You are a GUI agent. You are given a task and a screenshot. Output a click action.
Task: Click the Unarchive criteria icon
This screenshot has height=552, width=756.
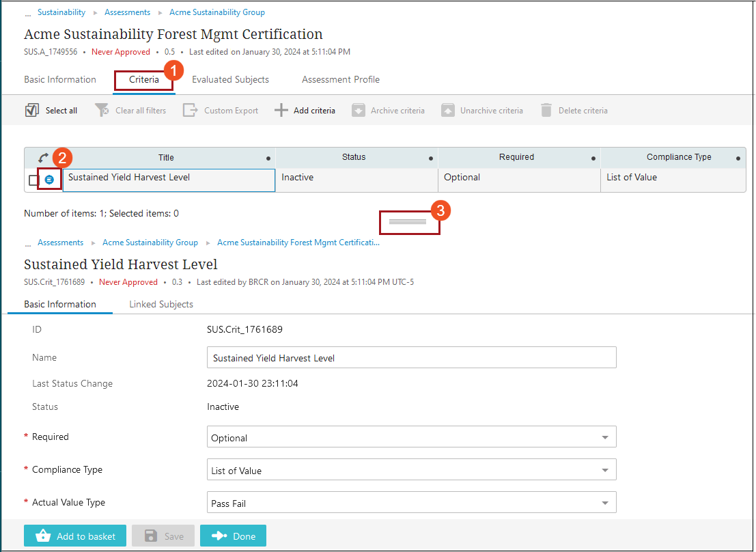[448, 110]
